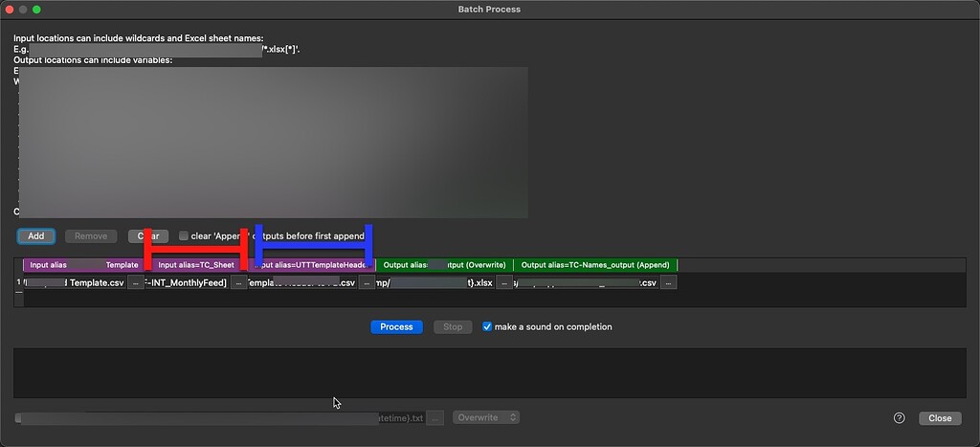Browse for the Template.csv input file

[136, 282]
